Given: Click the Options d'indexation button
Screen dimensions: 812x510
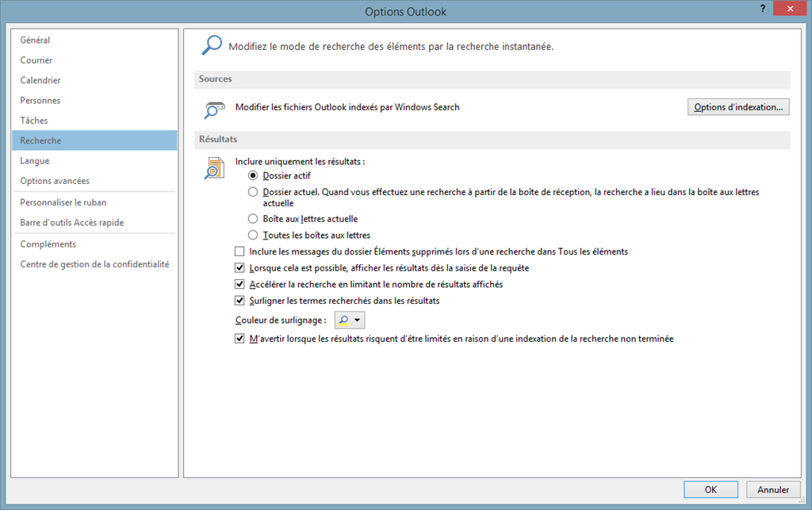Looking at the screenshot, I should click(x=738, y=107).
